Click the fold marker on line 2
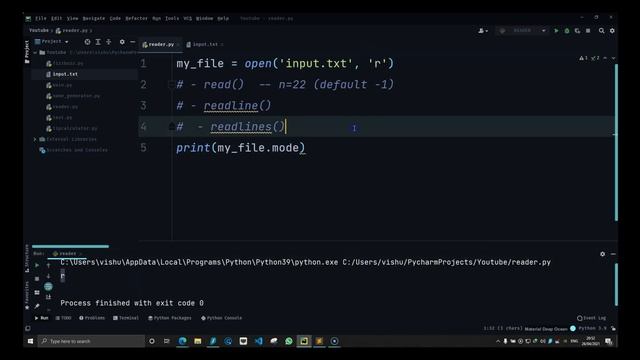Screen dimensions: 640x360 click(171, 84)
